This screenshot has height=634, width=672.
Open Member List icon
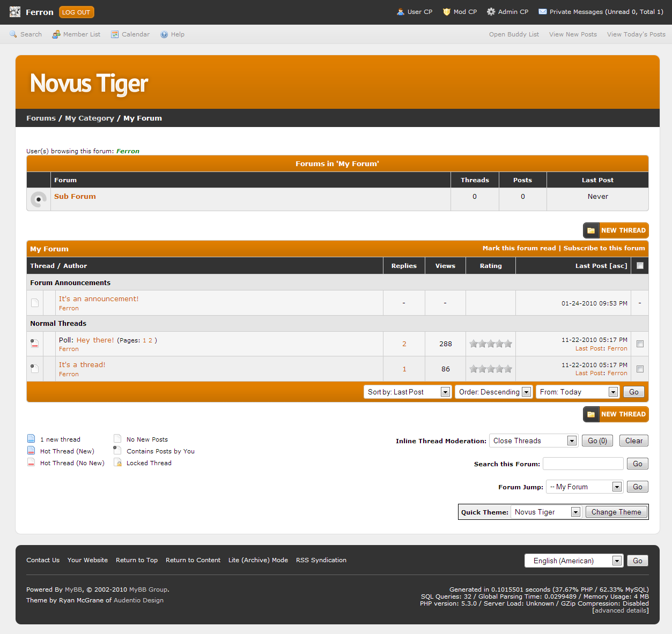(56, 34)
